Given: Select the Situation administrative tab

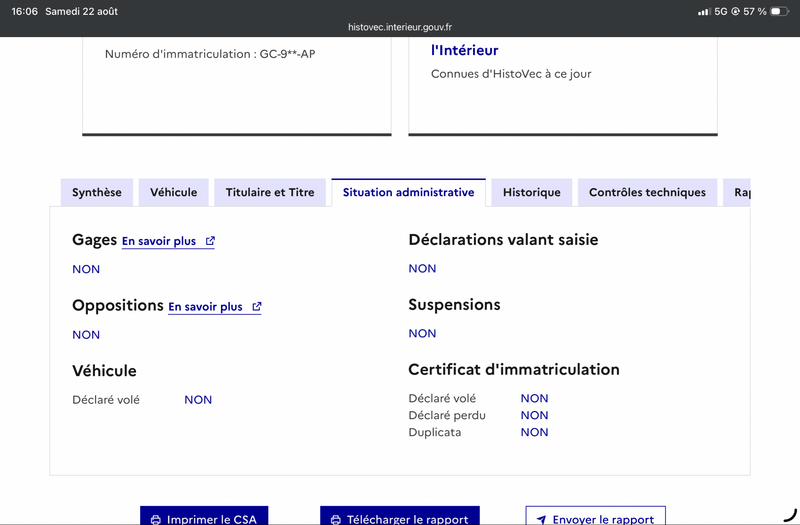Looking at the screenshot, I should click(x=409, y=192).
